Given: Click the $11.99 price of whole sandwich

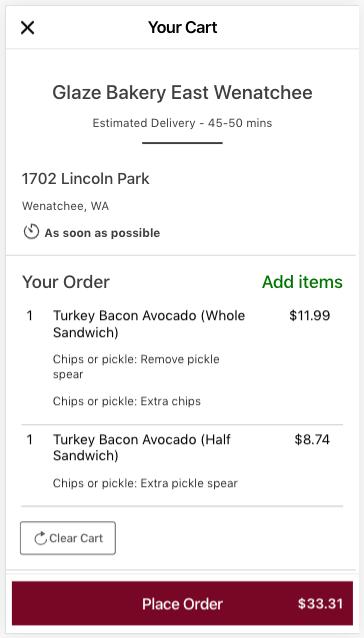Looking at the screenshot, I should tap(310, 315).
